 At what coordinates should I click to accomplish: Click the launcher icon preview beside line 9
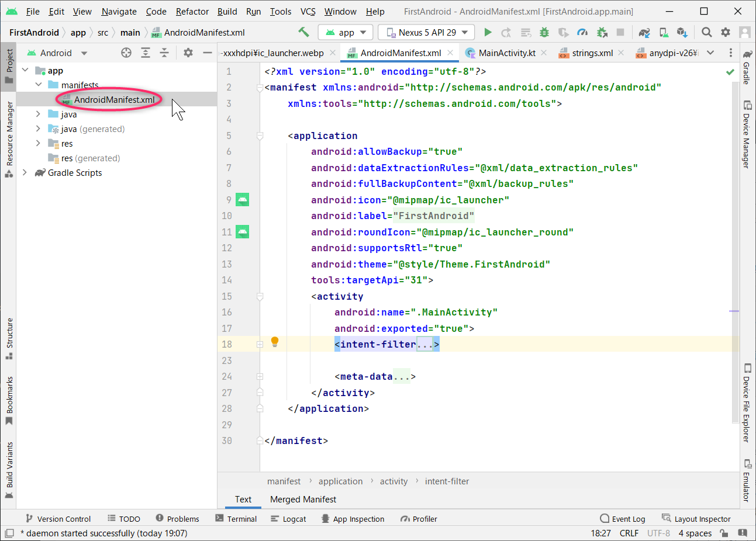coord(242,199)
